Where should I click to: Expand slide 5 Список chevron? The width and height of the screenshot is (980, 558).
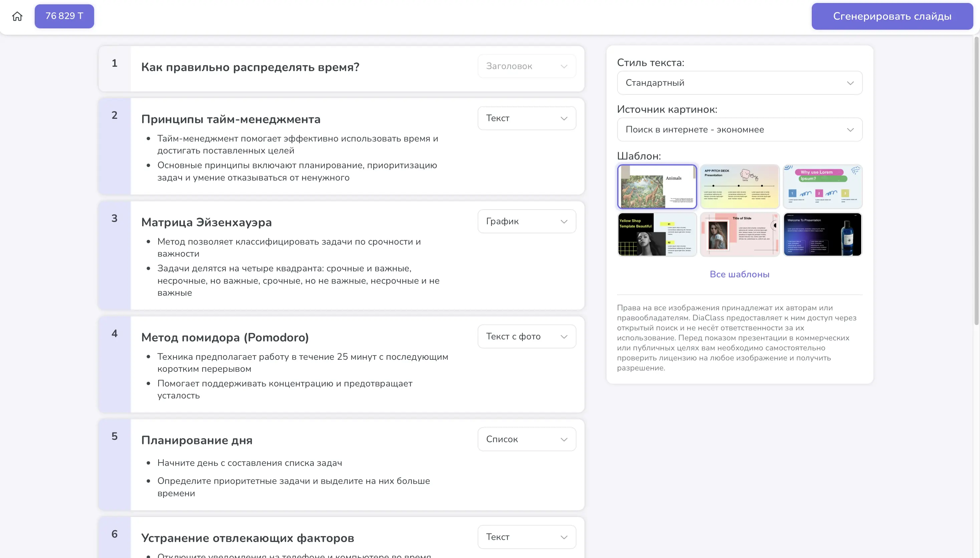tap(564, 439)
